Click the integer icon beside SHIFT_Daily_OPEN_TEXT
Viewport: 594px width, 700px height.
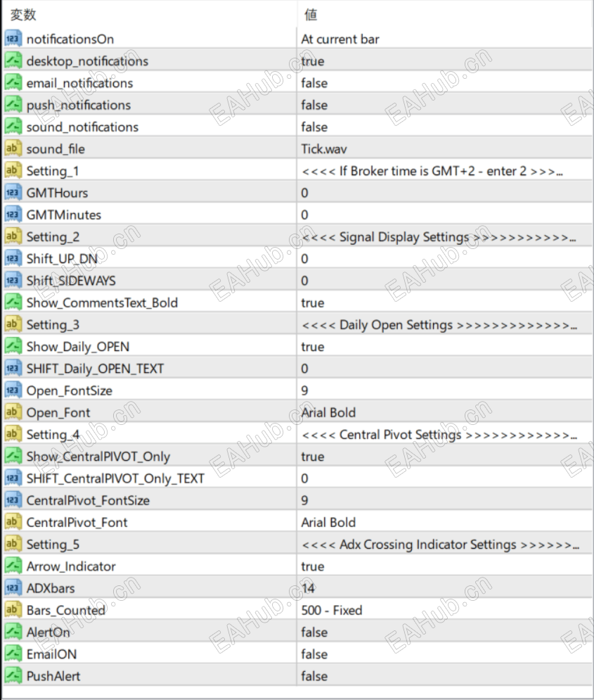point(13,369)
